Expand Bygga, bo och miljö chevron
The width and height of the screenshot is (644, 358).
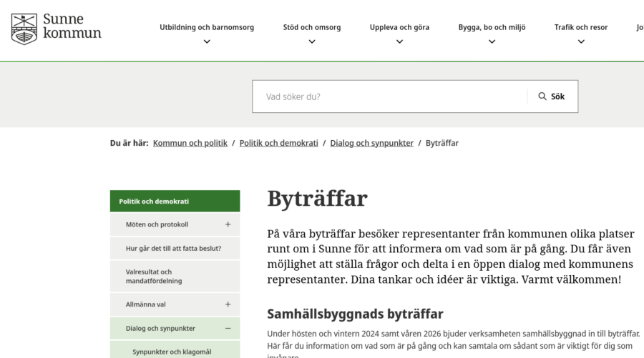tap(492, 42)
